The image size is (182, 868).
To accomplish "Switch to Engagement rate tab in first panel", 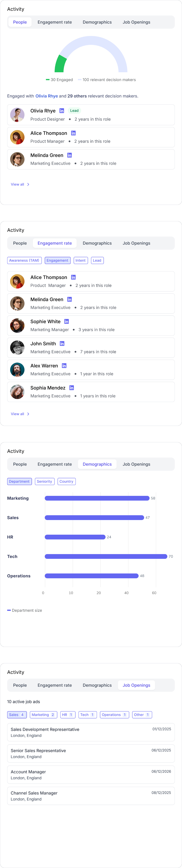I will (55, 22).
